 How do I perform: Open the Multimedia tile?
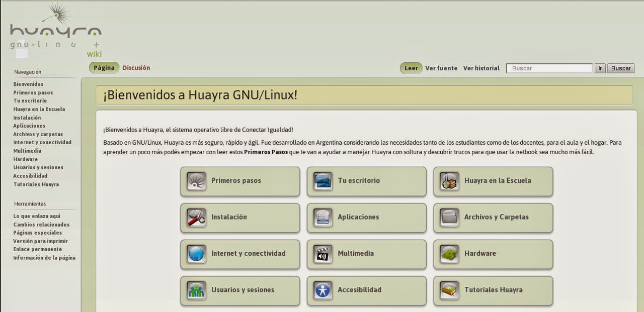(x=367, y=254)
